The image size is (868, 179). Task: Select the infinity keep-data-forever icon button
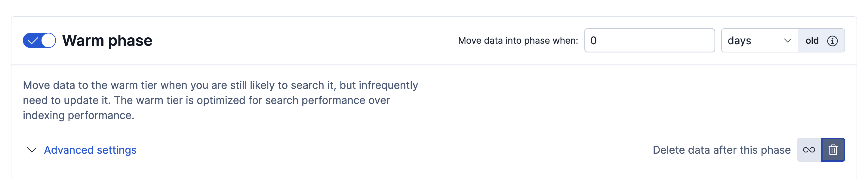(x=809, y=150)
